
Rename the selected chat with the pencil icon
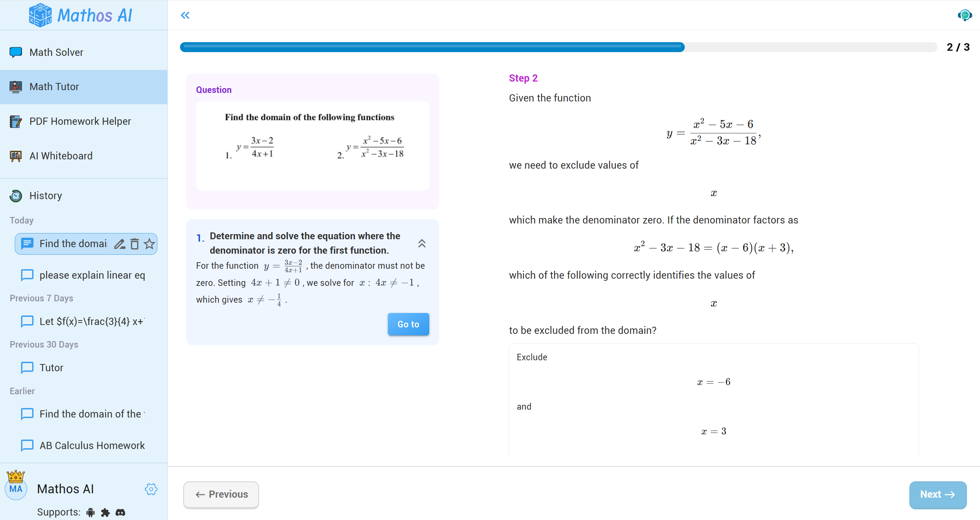point(119,244)
